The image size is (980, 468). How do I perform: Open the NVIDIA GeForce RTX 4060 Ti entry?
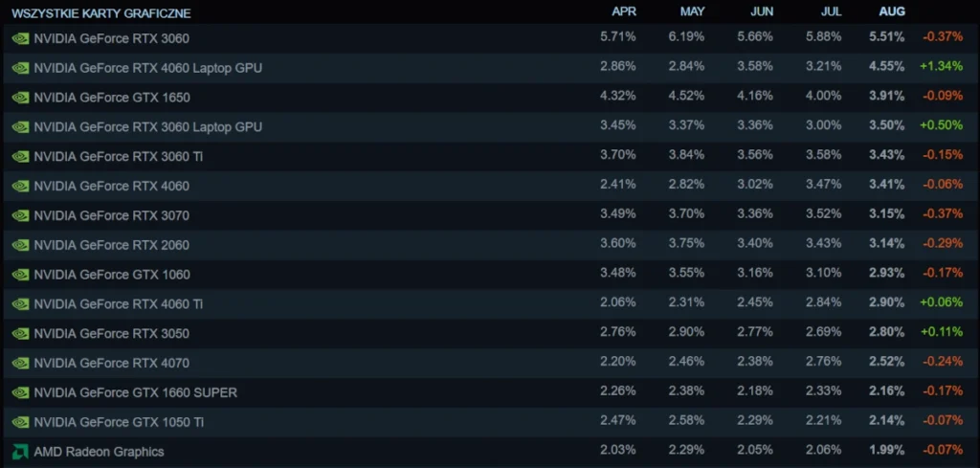pos(118,303)
